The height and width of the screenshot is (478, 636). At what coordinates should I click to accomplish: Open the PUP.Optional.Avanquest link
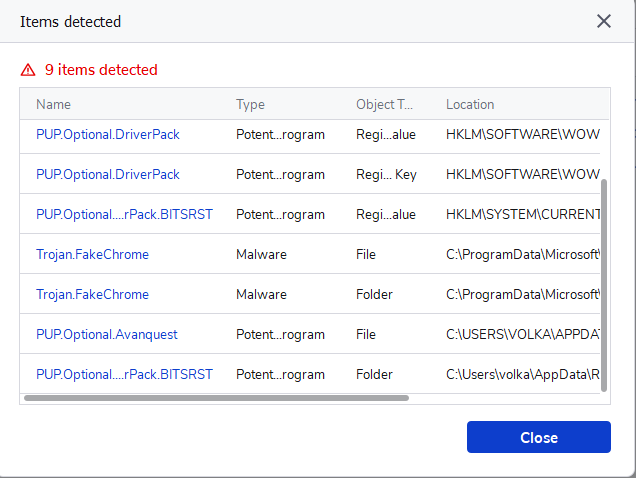(x=107, y=334)
